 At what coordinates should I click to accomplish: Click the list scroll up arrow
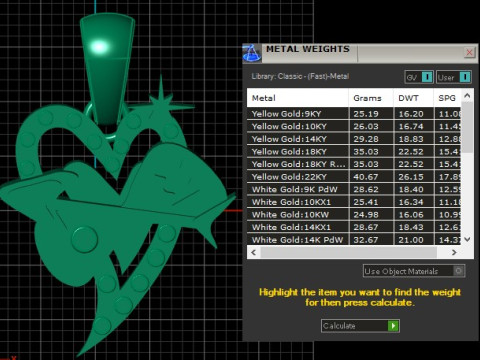pos(467,96)
